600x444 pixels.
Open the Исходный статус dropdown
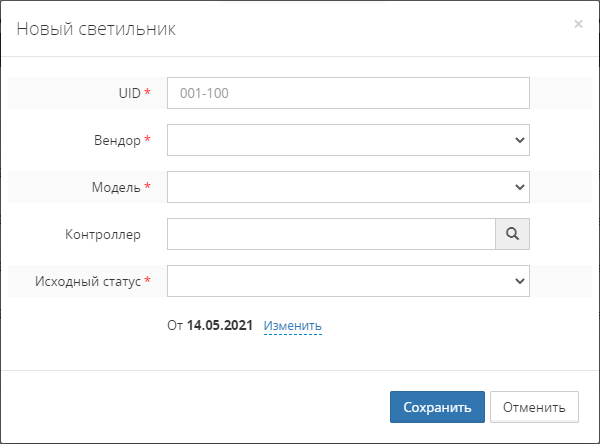click(347, 281)
